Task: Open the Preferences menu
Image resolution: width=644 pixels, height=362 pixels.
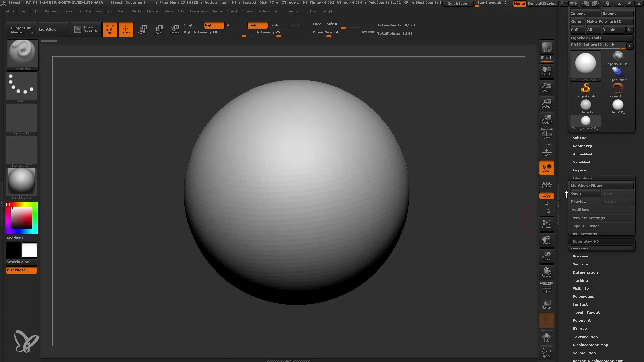Action: (199, 11)
